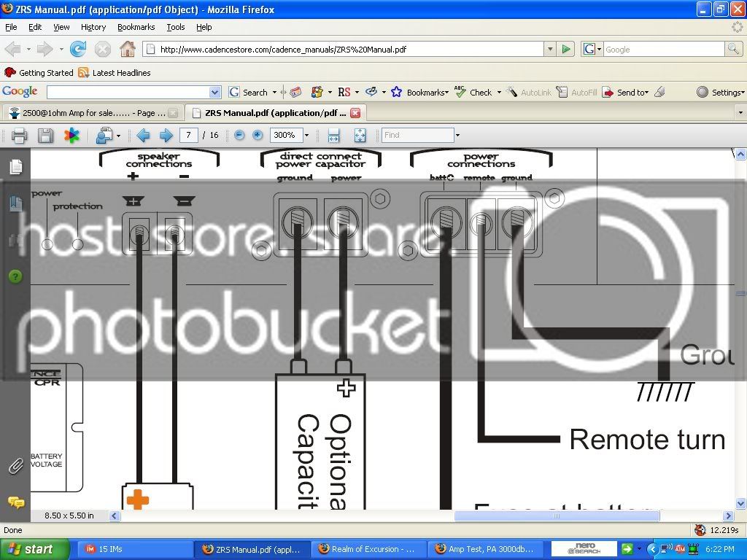Click the green Go arrow beside the address bar
The height and width of the screenshot is (560, 747).
click(x=566, y=49)
